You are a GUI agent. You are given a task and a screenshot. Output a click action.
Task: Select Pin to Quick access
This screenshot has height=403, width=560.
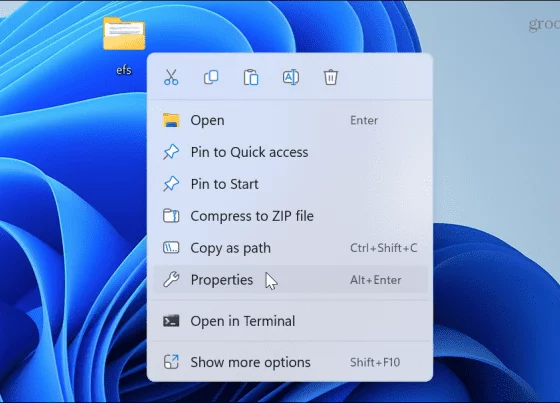click(290, 152)
